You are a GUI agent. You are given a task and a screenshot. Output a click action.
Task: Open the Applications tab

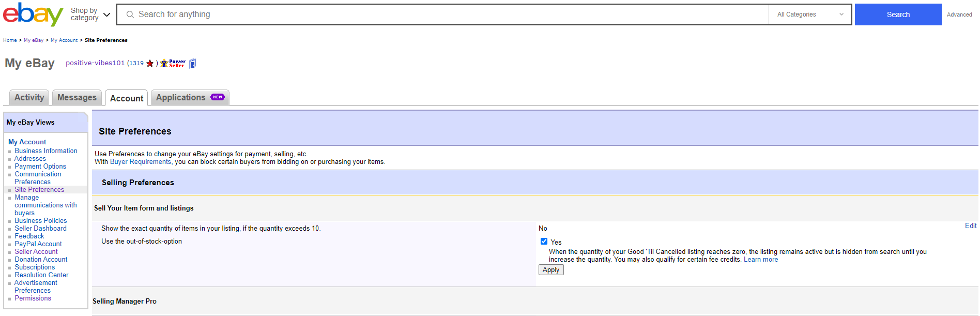190,97
